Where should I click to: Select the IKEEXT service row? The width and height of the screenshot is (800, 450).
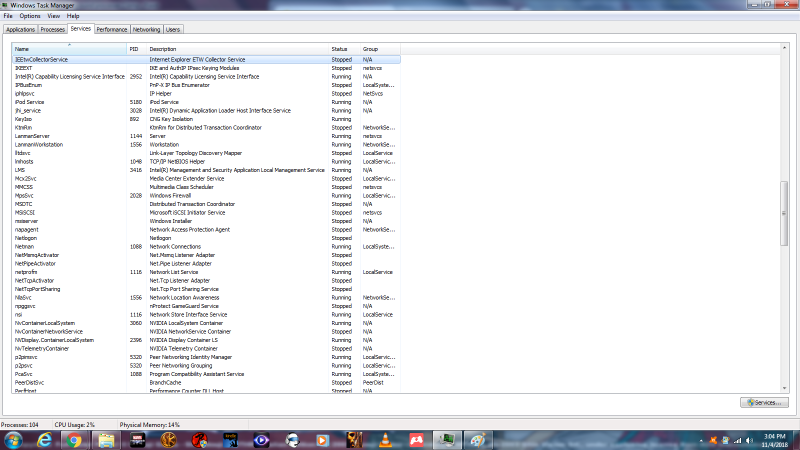pos(206,68)
